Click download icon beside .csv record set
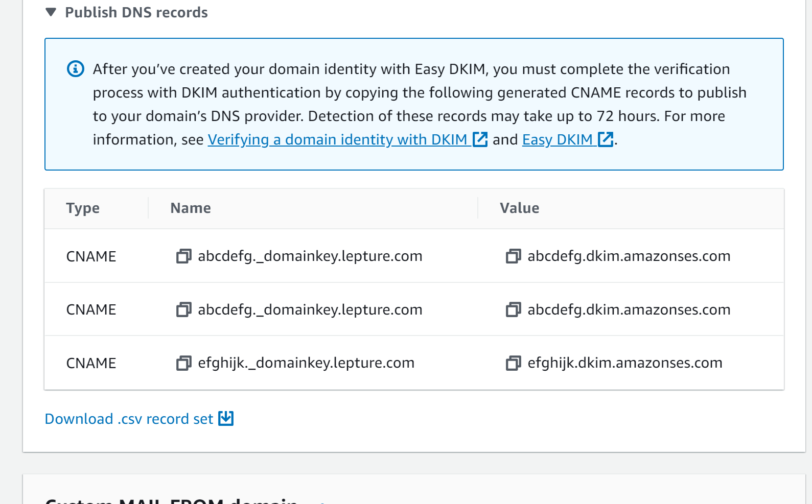This screenshot has height=504, width=812. pyautogui.click(x=226, y=418)
